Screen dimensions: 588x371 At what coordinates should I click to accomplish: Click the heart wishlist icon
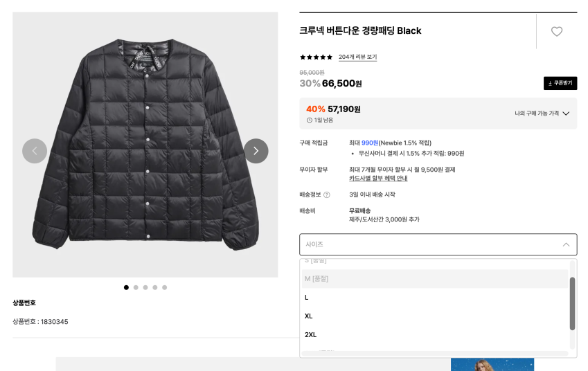click(556, 31)
